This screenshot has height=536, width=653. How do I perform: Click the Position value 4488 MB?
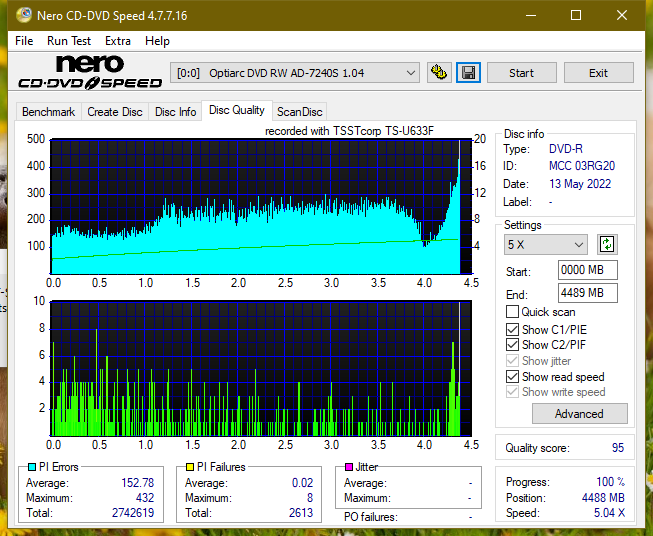coord(603,498)
